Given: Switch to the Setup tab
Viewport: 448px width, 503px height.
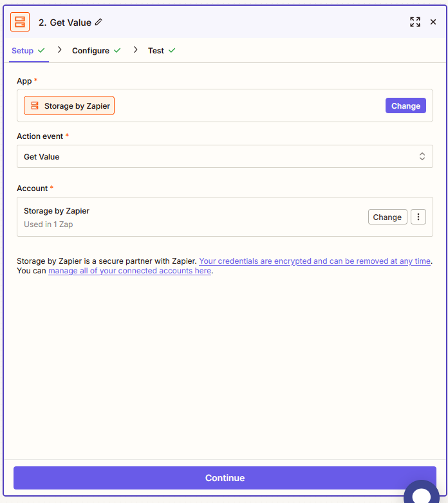Looking at the screenshot, I should click(28, 51).
